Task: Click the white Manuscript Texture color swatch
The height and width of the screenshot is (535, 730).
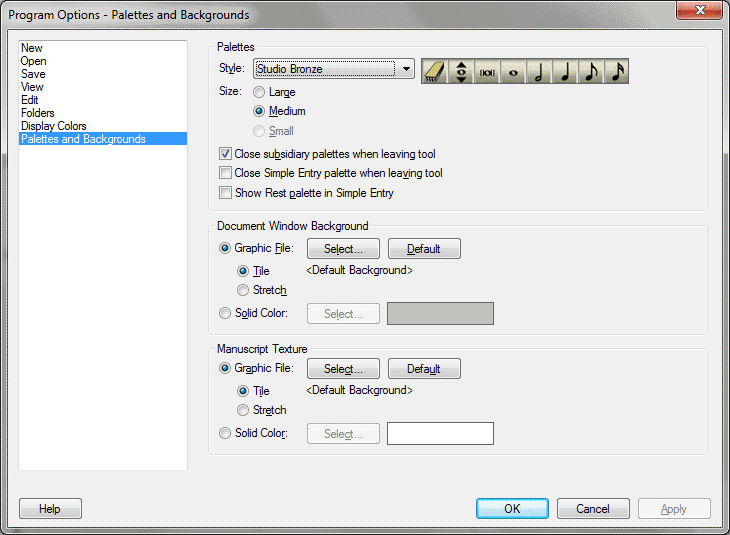Action: 440,433
